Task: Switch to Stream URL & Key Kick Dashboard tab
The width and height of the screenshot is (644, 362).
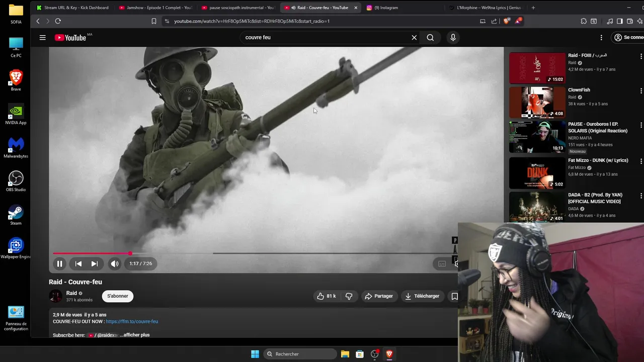Action: tap(73, 8)
